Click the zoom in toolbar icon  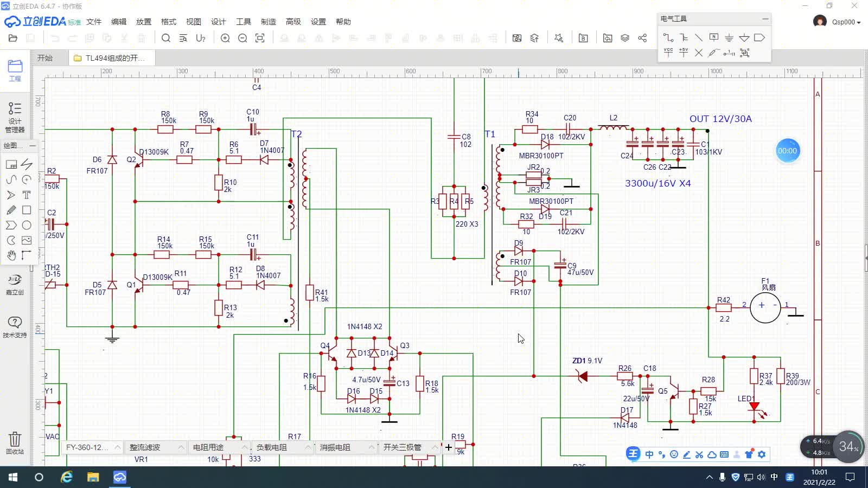pyautogui.click(x=225, y=38)
